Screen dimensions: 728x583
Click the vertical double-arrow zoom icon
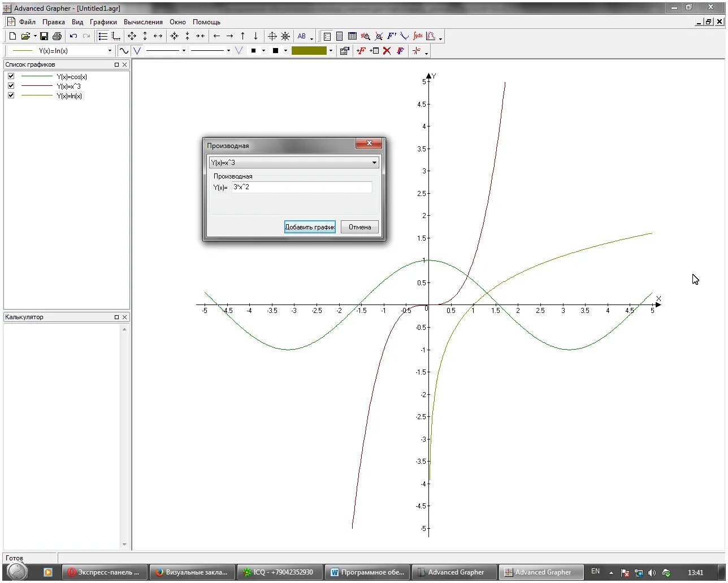(145, 36)
